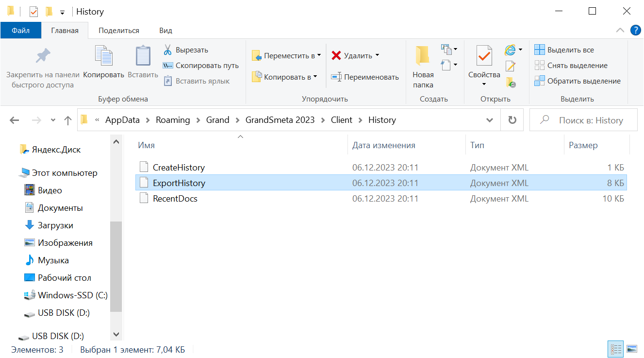Open the Customize Quick Access Toolbar arrow
The height and width of the screenshot is (358, 644).
click(x=62, y=12)
